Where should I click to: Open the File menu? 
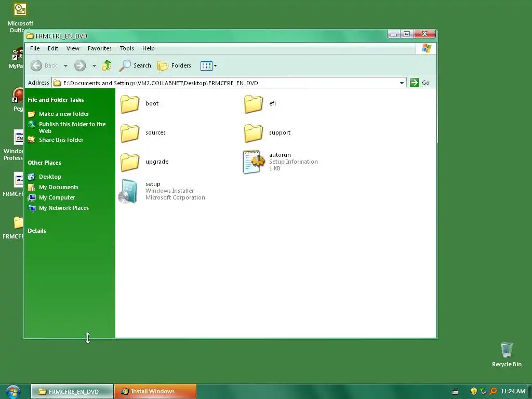pos(35,48)
